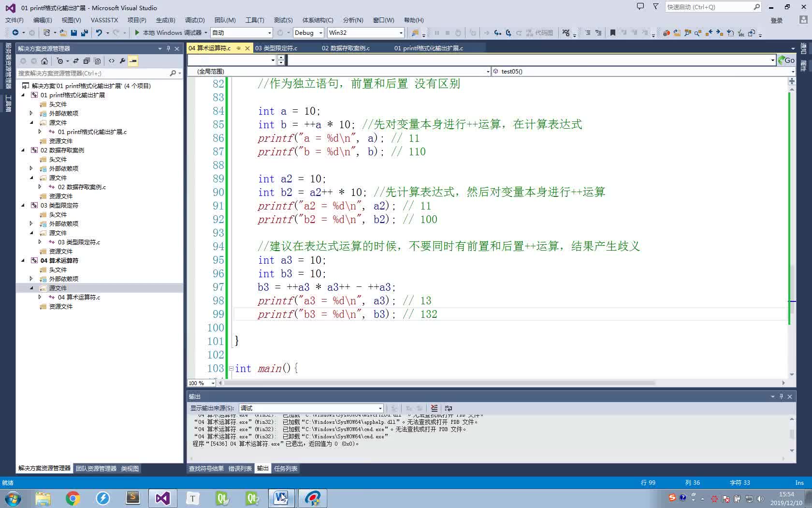Click the increase indent icon
The image size is (812, 508).
point(588,32)
